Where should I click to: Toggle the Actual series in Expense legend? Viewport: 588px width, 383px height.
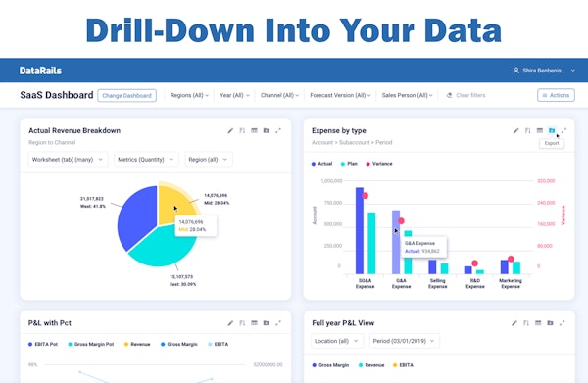(x=321, y=164)
